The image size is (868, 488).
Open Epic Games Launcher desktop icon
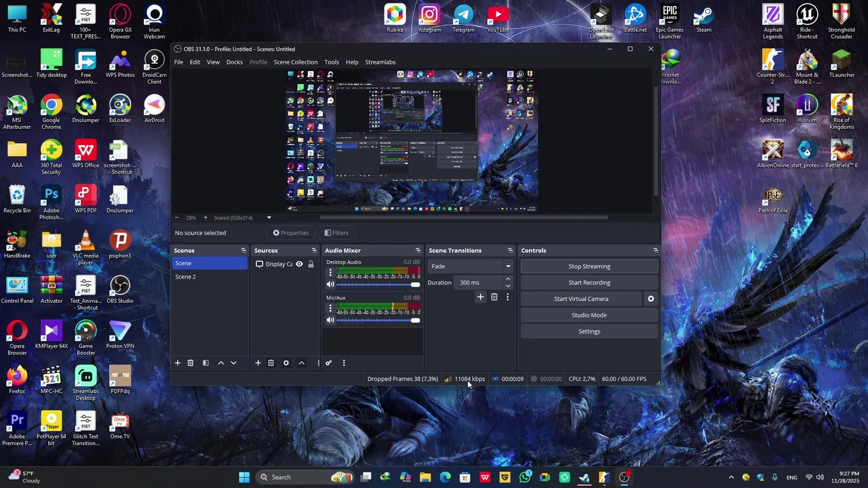[669, 22]
